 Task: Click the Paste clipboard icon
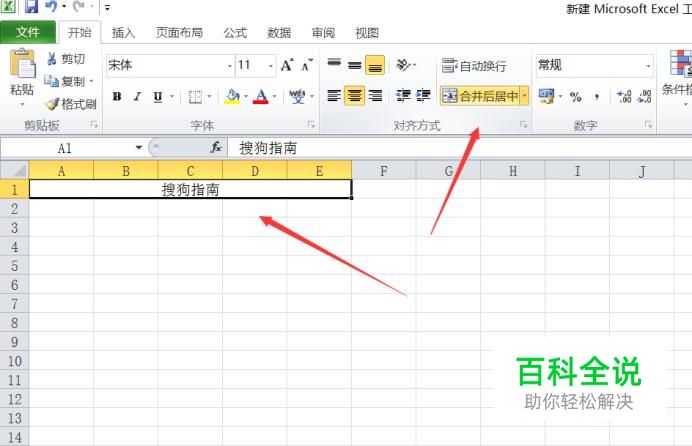point(22,64)
